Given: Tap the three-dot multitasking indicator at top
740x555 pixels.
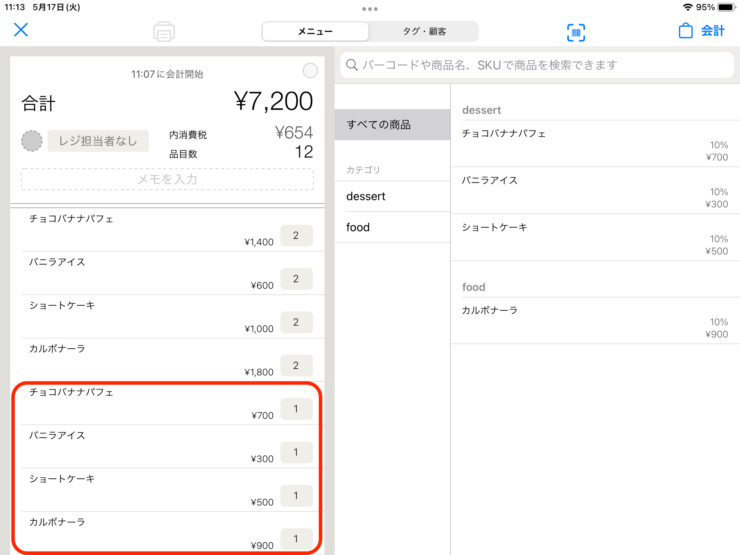Looking at the screenshot, I should click(x=370, y=9).
